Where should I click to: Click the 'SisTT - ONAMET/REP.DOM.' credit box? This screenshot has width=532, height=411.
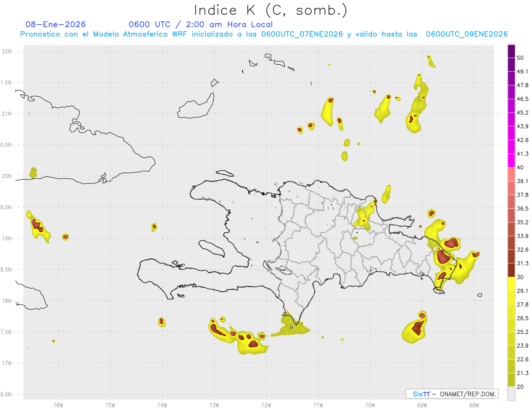tap(452, 394)
